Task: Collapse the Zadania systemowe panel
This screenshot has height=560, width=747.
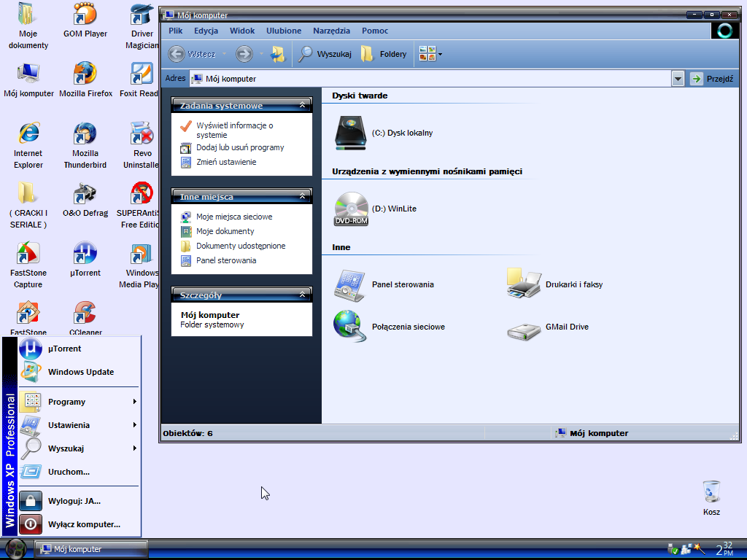Action: pyautogui.click(x=302, y=105)
